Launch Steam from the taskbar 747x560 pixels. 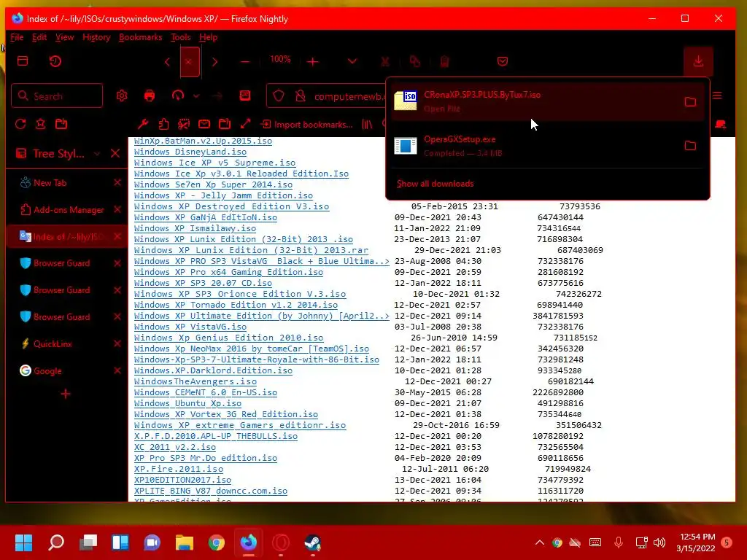point(312,542)
